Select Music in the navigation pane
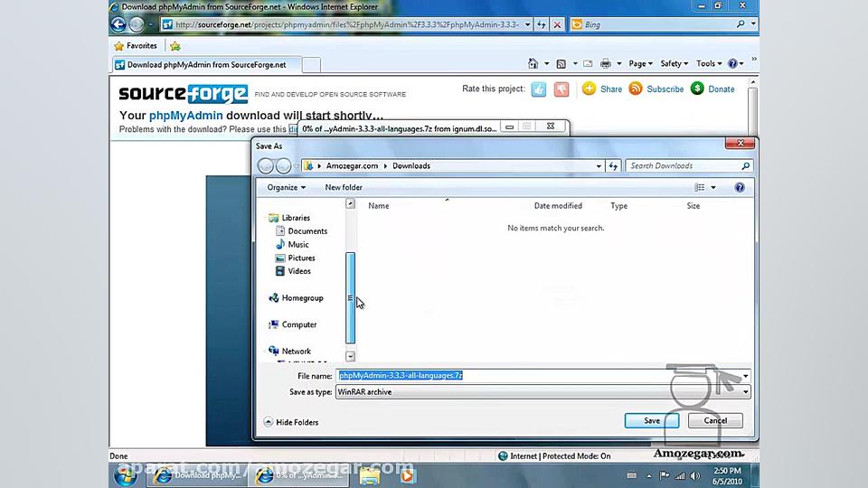Viewport: 868px width, 488px height. point(292,245)
